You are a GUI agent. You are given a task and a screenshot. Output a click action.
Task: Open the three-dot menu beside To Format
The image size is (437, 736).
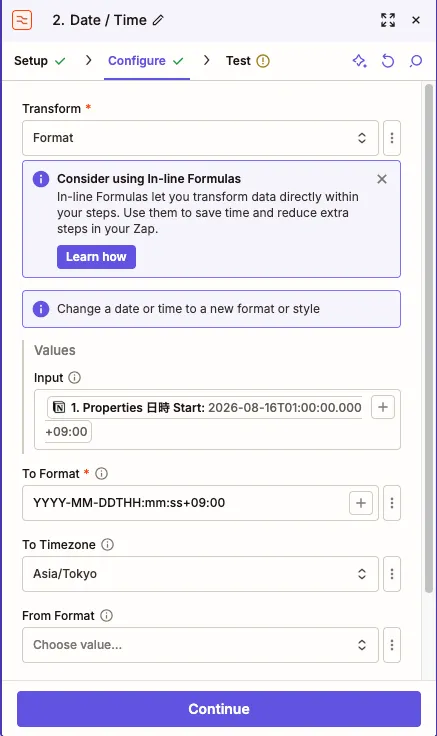(392, 503)
